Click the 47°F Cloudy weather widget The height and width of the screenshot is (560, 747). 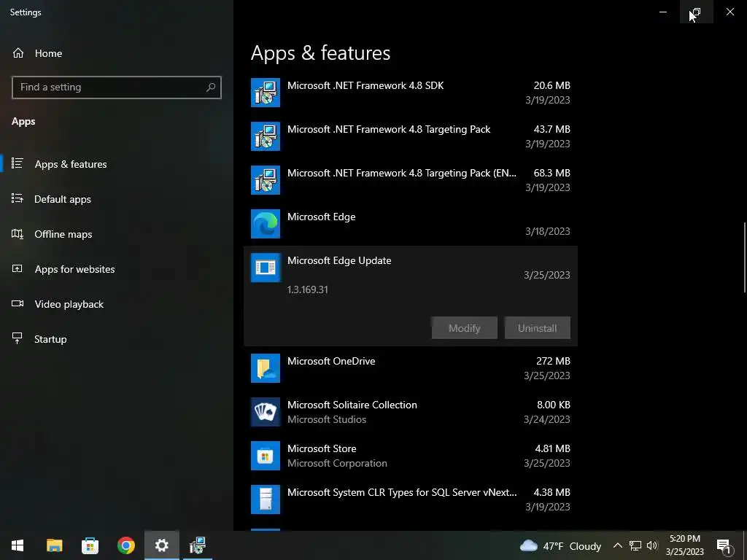click(560, 545)
